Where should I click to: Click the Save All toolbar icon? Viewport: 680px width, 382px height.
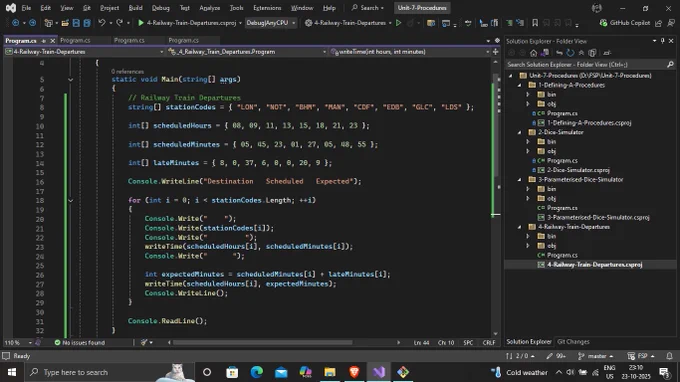click(x=87, y=23)
